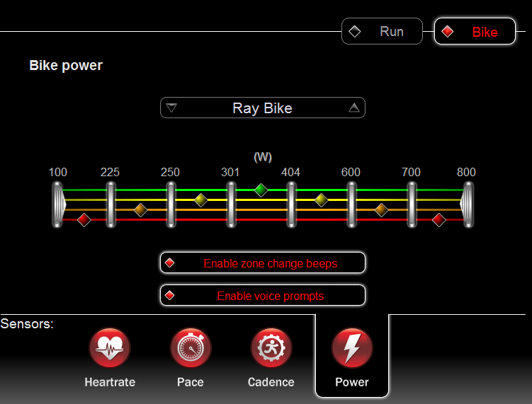
Task: Toggle Enable zone change beeps
Action: (263, 262)
